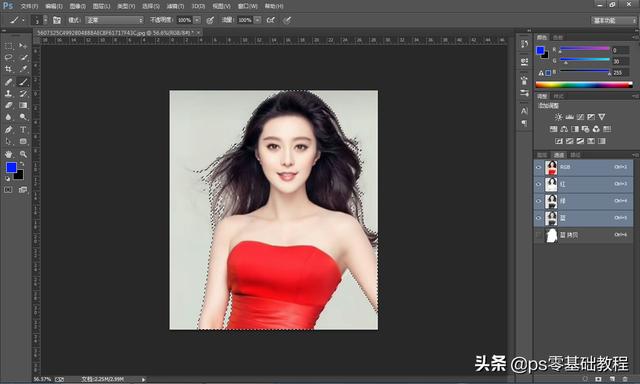
Task: Select the Eyedropper tool
Action: (23, 69)
